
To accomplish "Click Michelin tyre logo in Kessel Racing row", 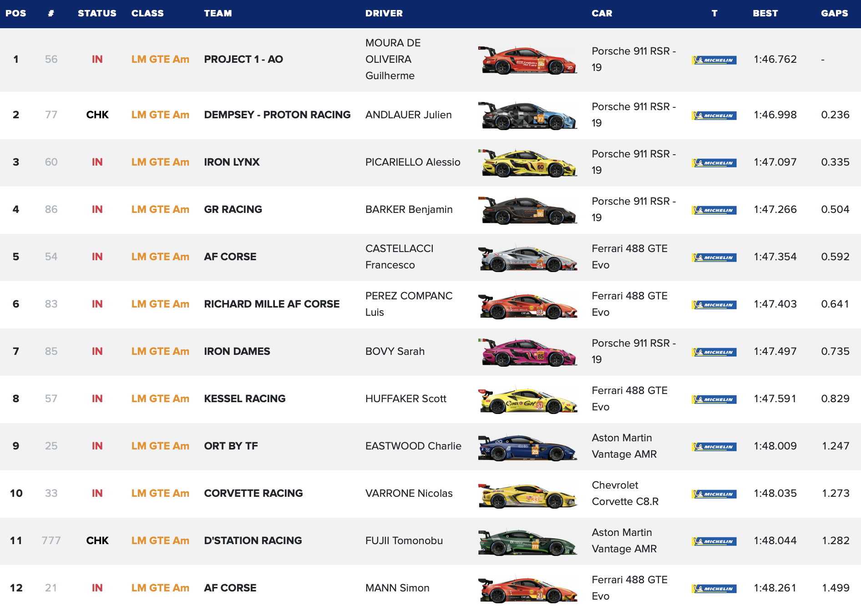I will point(714,399).
